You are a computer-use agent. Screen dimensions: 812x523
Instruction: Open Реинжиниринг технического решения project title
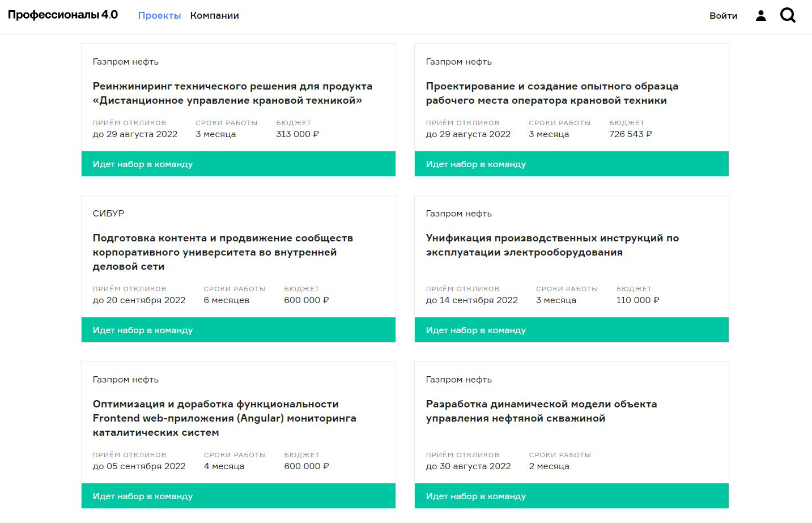click(232, 93)
